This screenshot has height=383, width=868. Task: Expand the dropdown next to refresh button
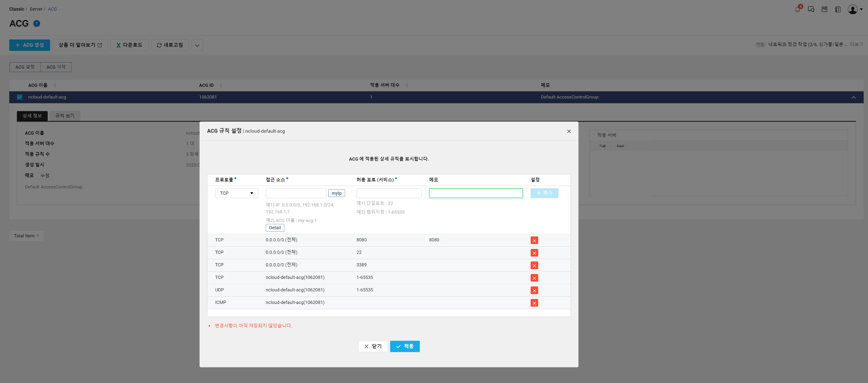[197, 45]
